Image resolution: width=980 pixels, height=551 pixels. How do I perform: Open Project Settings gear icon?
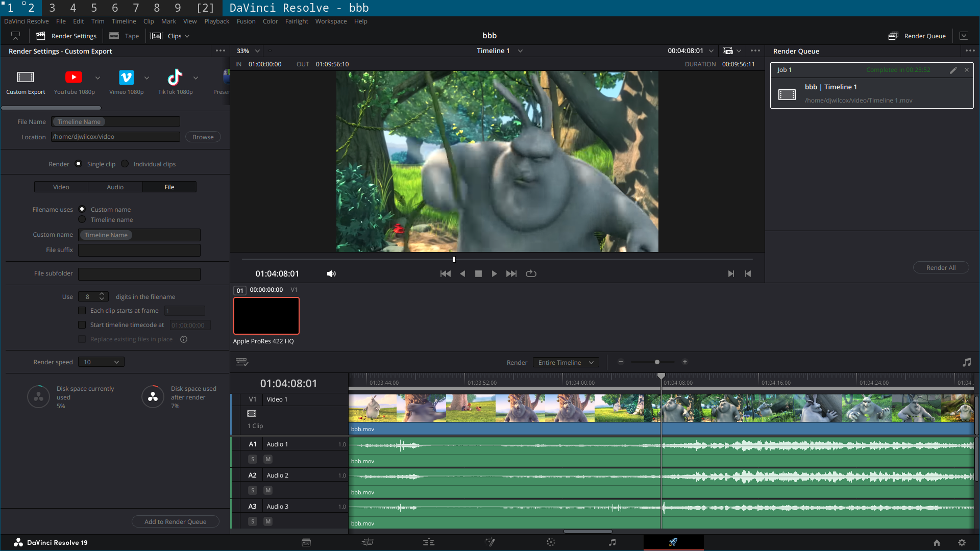click(x=962, y=542)
